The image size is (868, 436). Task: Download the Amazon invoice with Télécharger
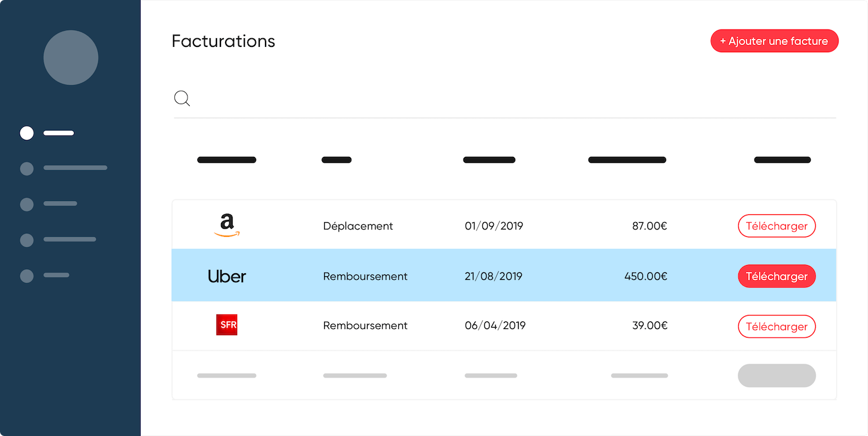pyautogui.click(x=777, y=226)
